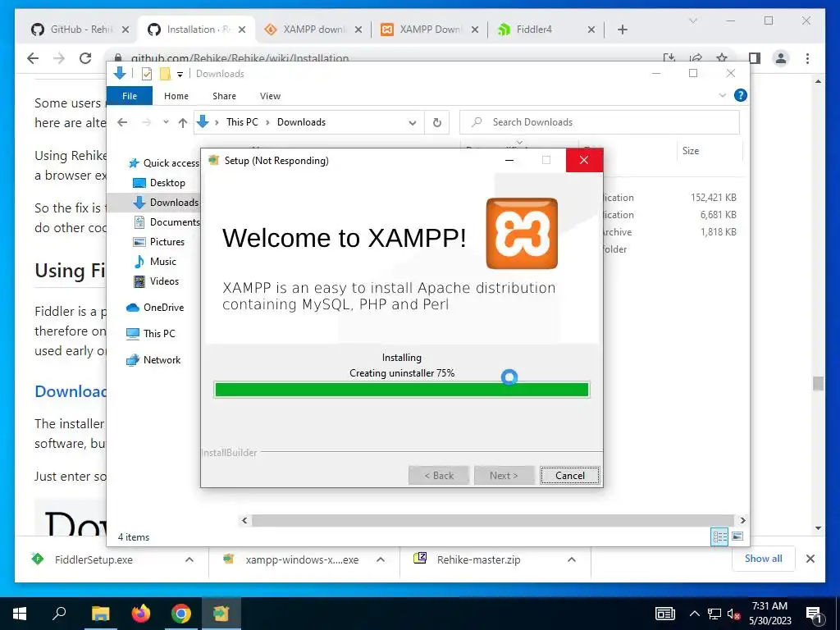
Task: Select Videos in navigation pane
Action: tap(156, 281)
